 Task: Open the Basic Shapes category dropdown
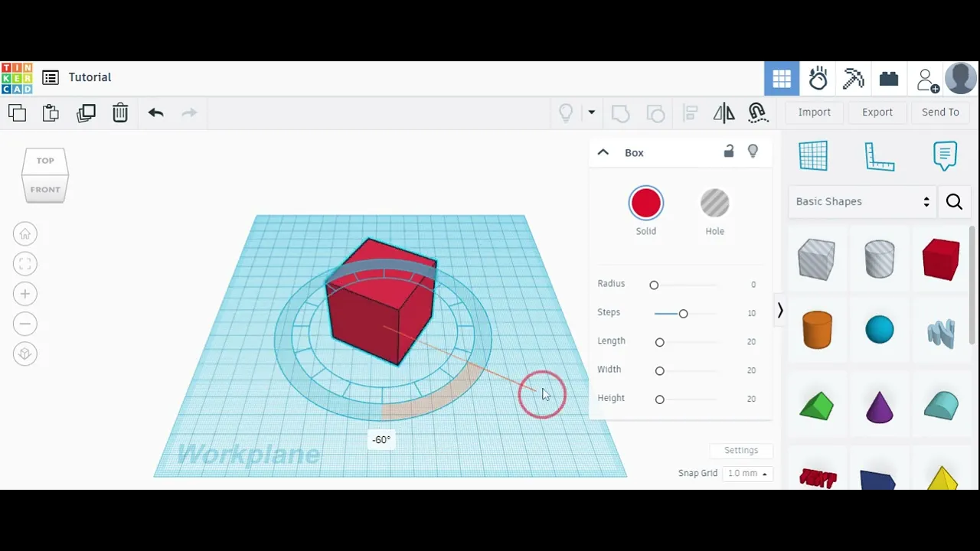tap(863, 201)
